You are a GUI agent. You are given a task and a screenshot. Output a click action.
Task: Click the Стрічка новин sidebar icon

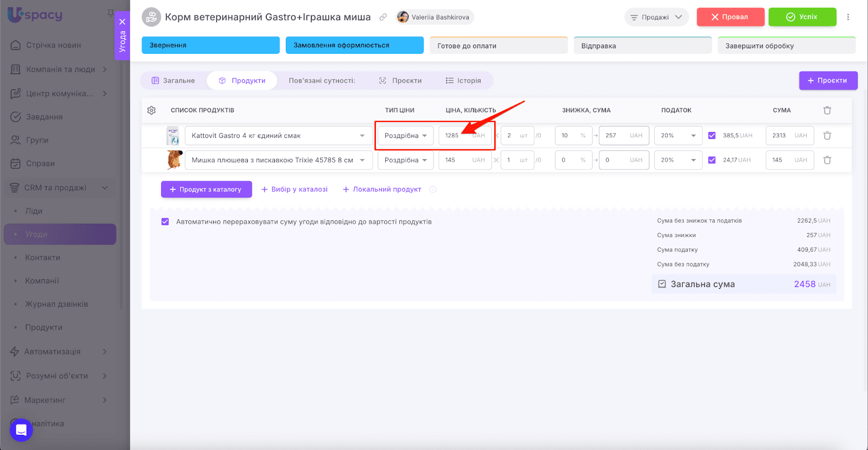coord(16,45)
